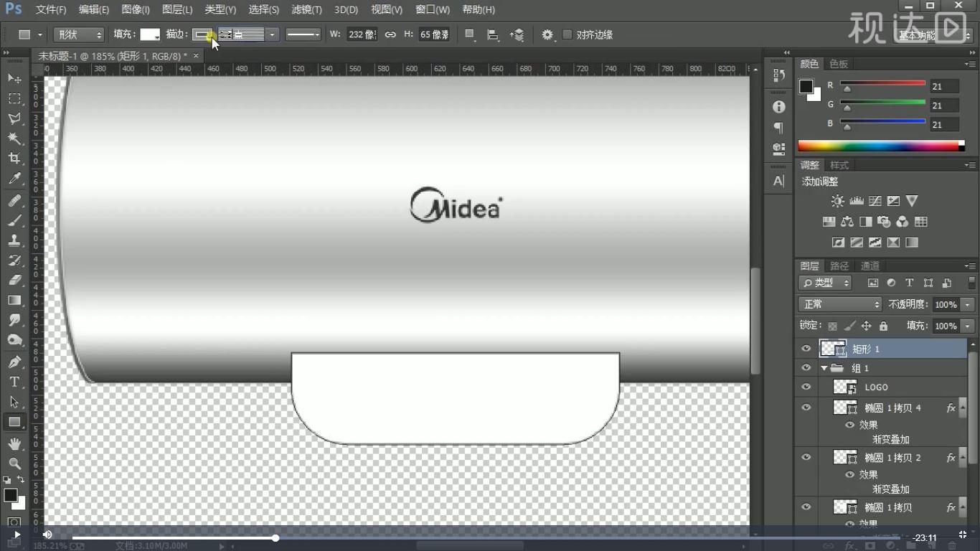Image resolution: width=980 pixels, height=551 pixels.
Task: Select the Brush tool
Action: point(14,221)
